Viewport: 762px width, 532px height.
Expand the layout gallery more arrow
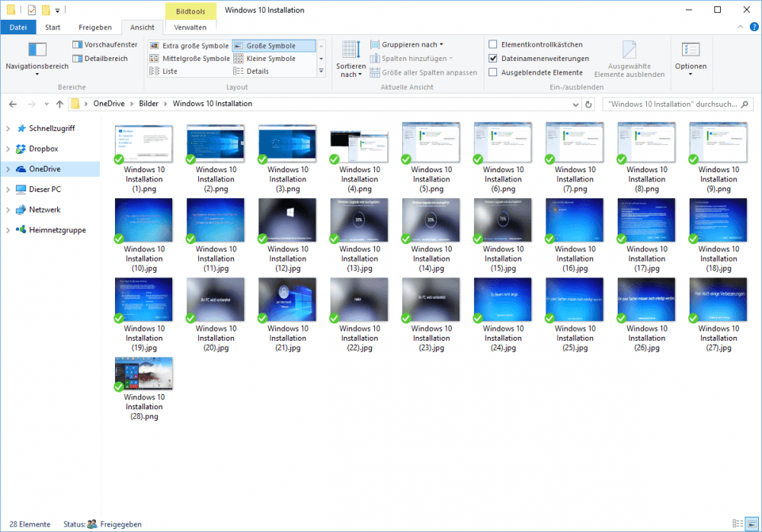pyautogui.click(x=322, y=71)
